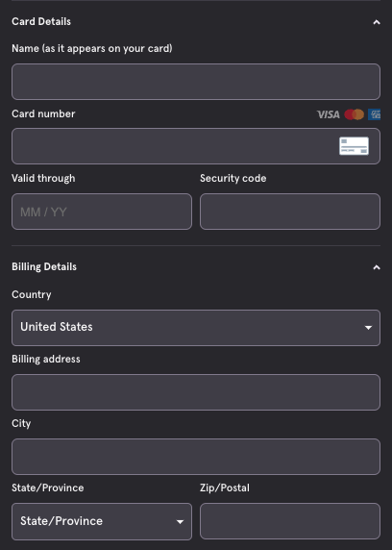Collapse the Billing Details section chevron

(377, 267)
